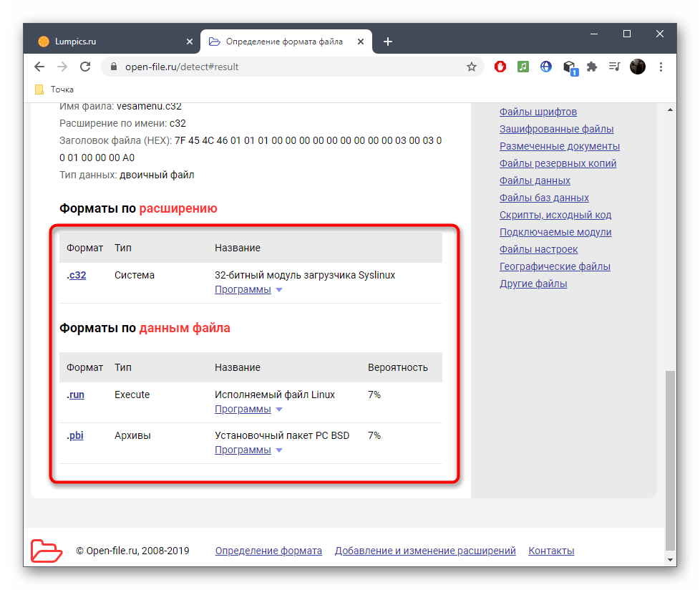This screenshot has height=590, width=700.
Task: Open the media control playlist icon
Action: (614, 67)
